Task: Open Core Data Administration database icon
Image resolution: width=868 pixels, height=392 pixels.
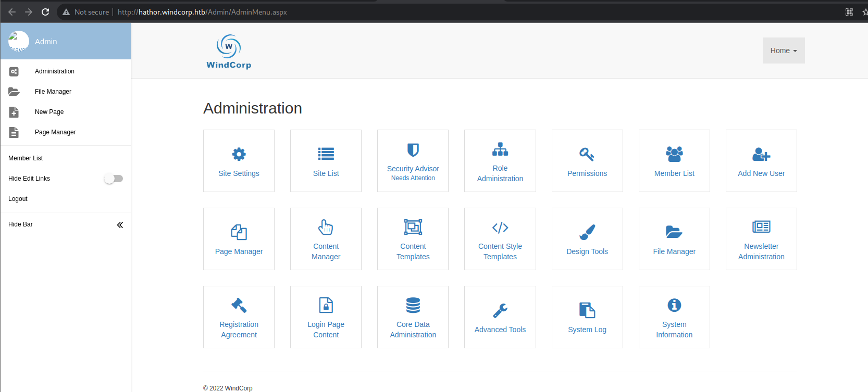Action: pos(413,305)
